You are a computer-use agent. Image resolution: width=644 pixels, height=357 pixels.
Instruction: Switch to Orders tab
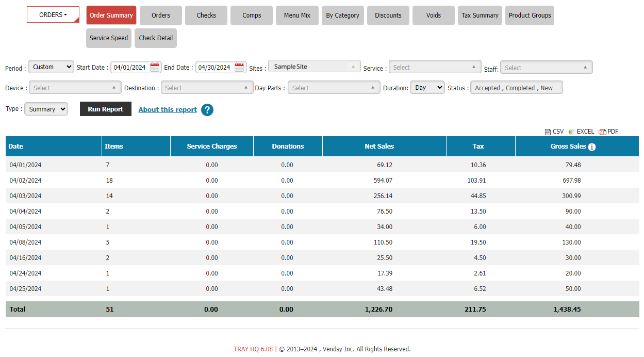(161, 15)
